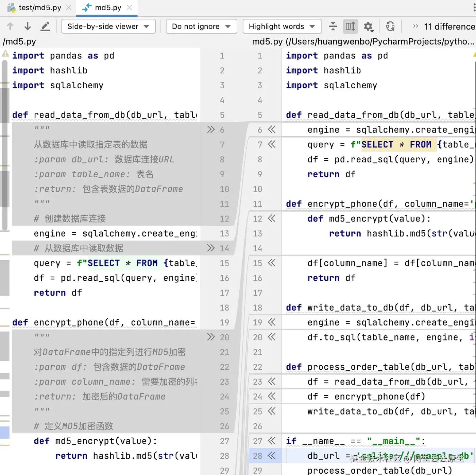This screenshot has height=475, width=476.
Task: Click the refresh/sync diff icon
Action: tap(390, 26)
